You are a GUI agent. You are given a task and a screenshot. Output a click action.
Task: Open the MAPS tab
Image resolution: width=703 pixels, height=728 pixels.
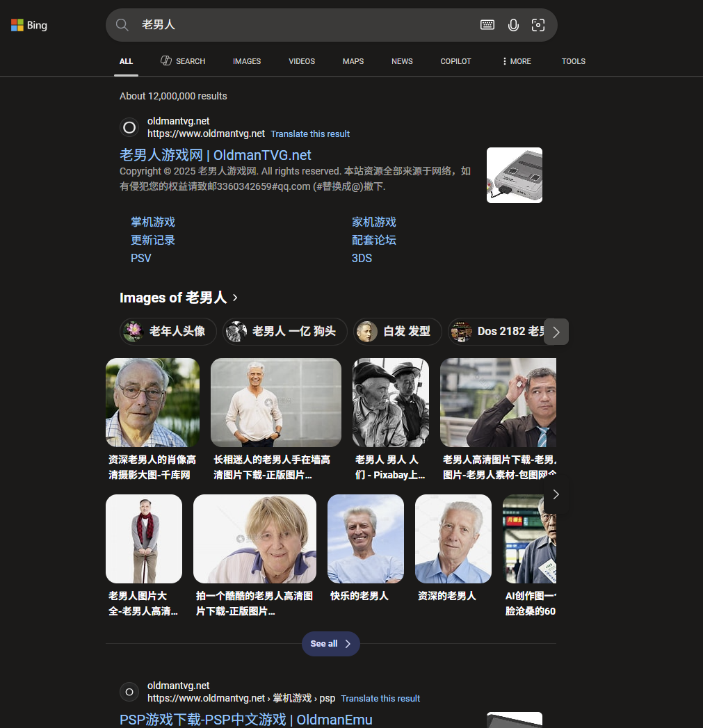[353, 61]
